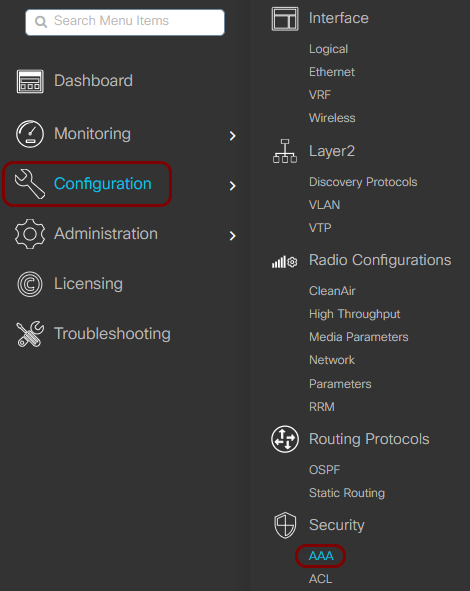This screenshot has width=470, height=591.
Task: Click the Licensing copyright icon
Action: [x=30, y=284]
